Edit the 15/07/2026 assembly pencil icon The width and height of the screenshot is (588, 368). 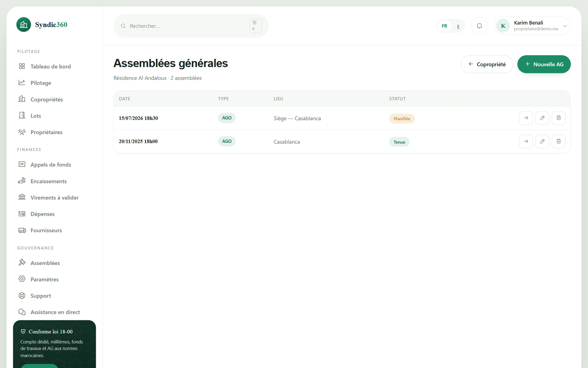click(x=542, y=118)
